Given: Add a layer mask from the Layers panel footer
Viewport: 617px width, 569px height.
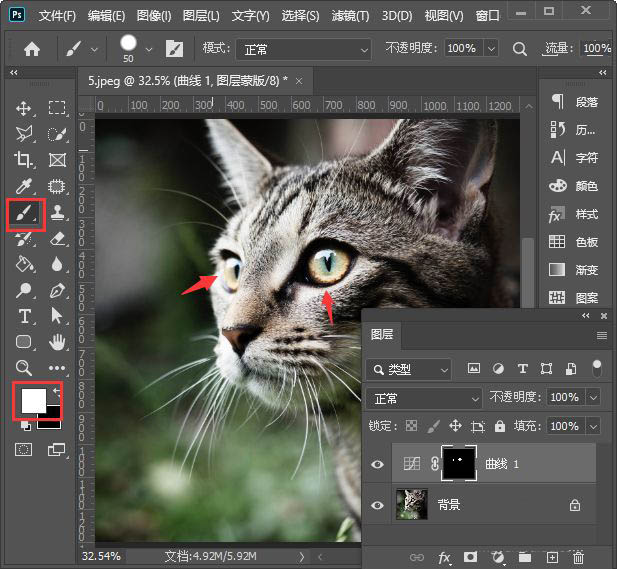Looking at the screenshot, I should click(x=470, y=557).
